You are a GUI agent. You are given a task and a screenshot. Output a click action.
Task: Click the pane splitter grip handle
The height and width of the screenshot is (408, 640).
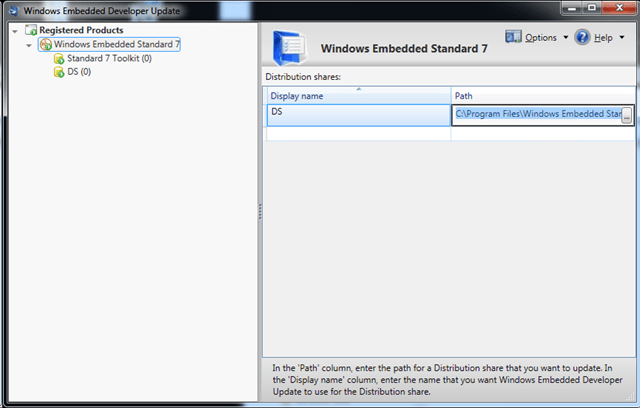pyautogui.click(x=260, y=212)
